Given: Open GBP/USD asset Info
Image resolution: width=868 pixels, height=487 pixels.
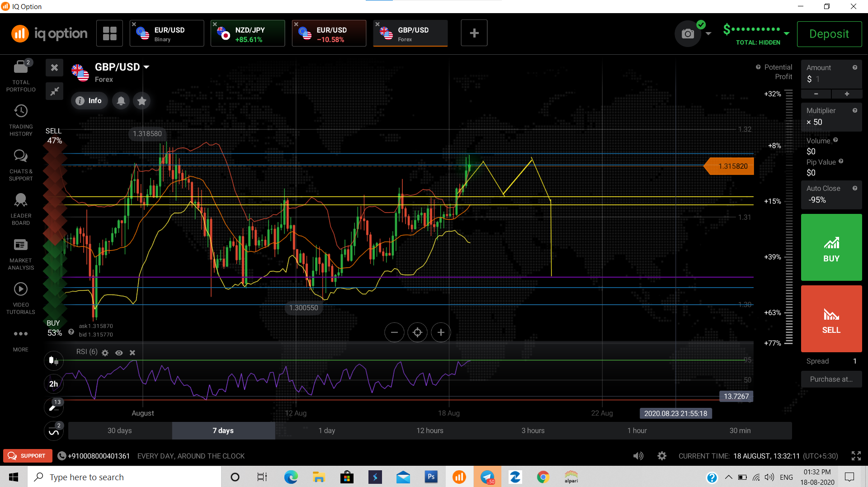Looking at the screenshot, I should [x=89, y=101].
